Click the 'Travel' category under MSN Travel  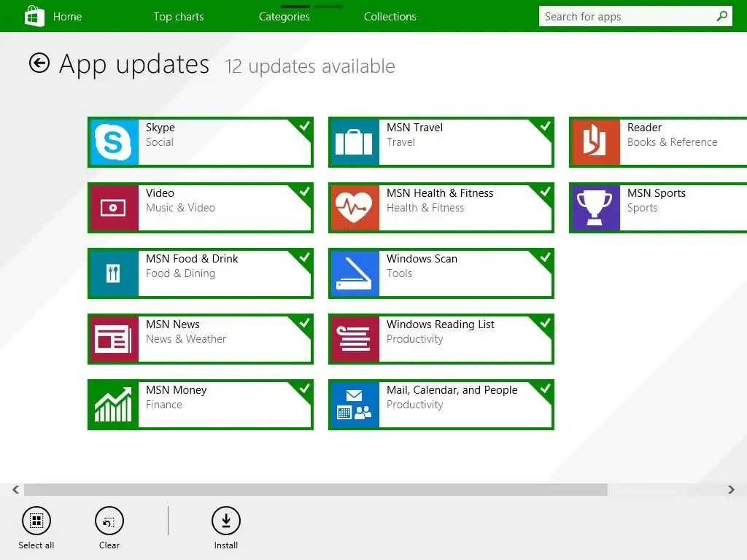pyautogui.click(x=400, y=142)
